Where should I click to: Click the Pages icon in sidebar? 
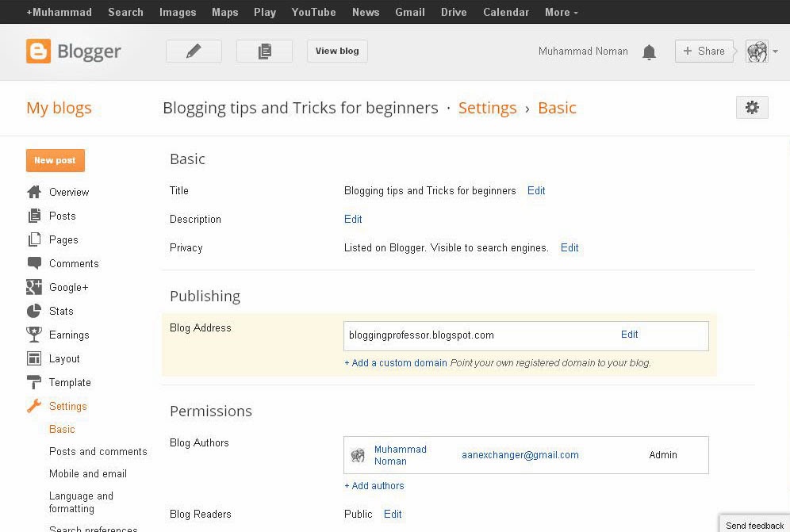tap(34, 239)
